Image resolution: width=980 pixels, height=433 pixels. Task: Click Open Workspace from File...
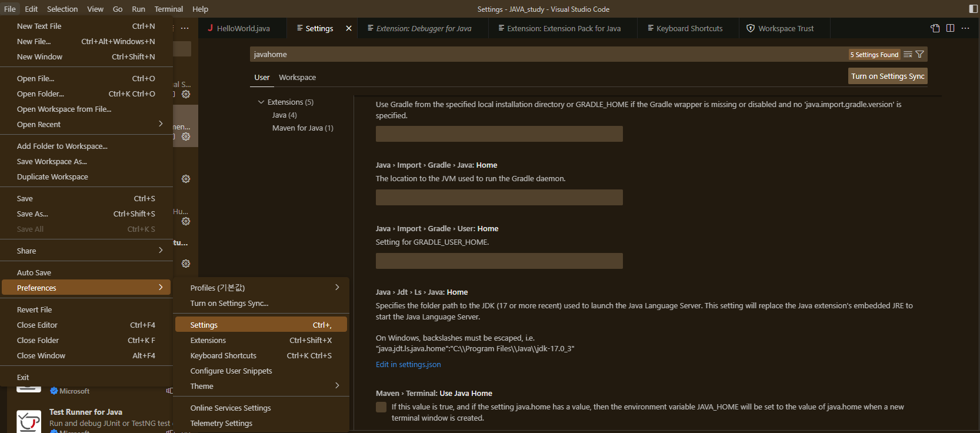[x=86, y=109]
